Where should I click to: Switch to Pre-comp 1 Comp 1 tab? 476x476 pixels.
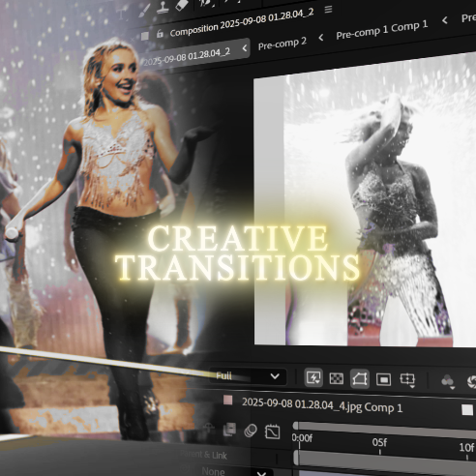click(x=382, y=30)
